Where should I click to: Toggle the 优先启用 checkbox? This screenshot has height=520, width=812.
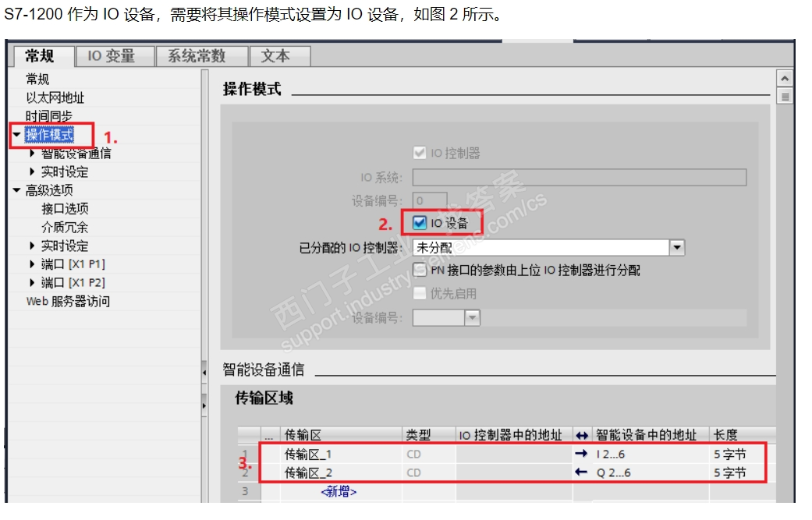(x=420, y=293)
